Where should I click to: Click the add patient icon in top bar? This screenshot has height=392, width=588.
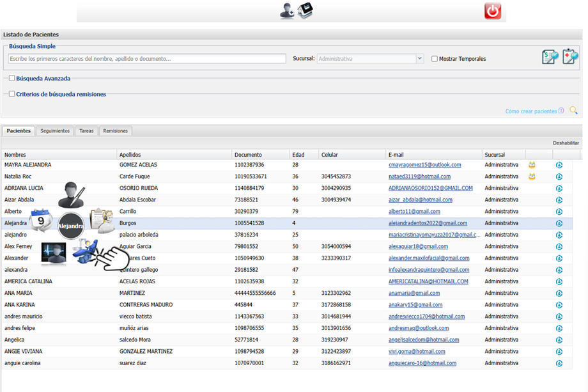pos(287,10)
